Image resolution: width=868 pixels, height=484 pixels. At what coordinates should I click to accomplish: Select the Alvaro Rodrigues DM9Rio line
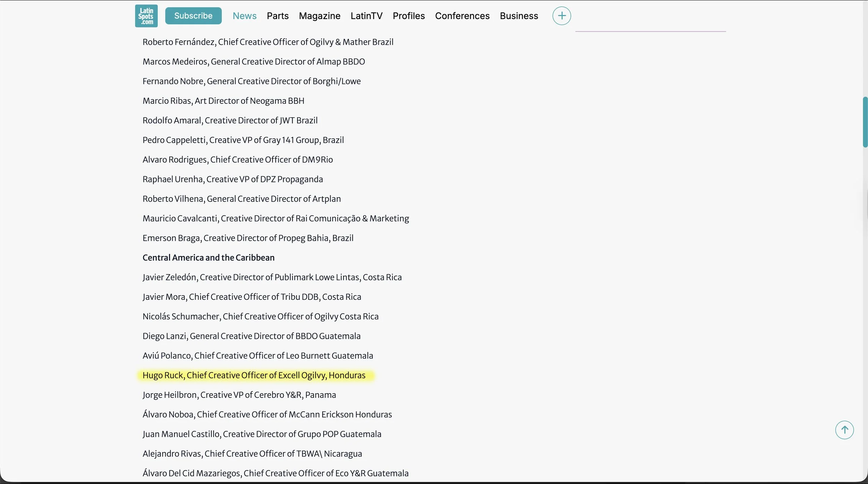tap(237, 160)
